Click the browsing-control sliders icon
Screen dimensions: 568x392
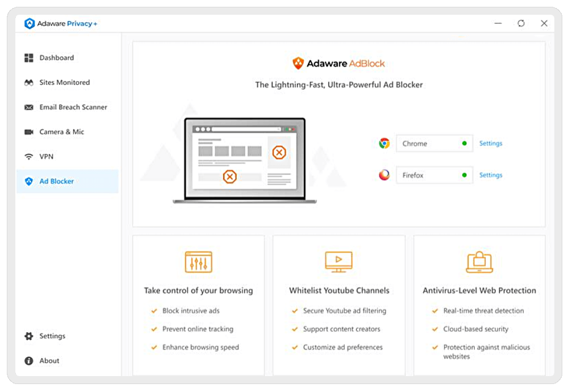[x=198, y=261]
